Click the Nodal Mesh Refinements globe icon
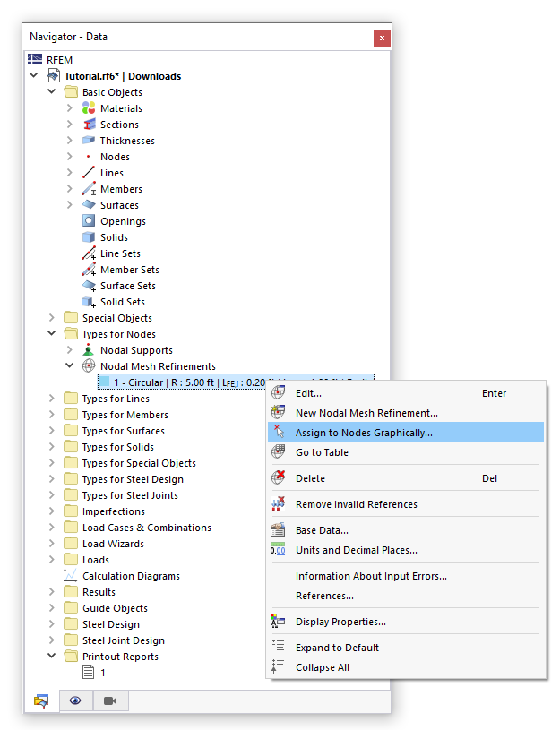 [x=89, y=366]
